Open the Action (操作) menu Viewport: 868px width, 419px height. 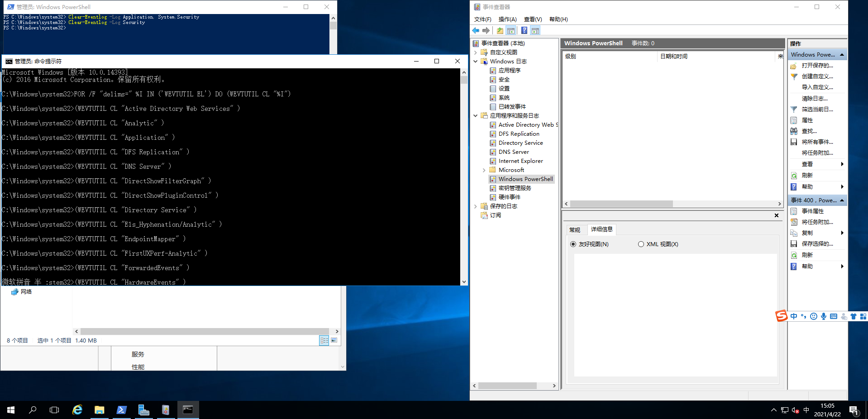click(507, 19)
